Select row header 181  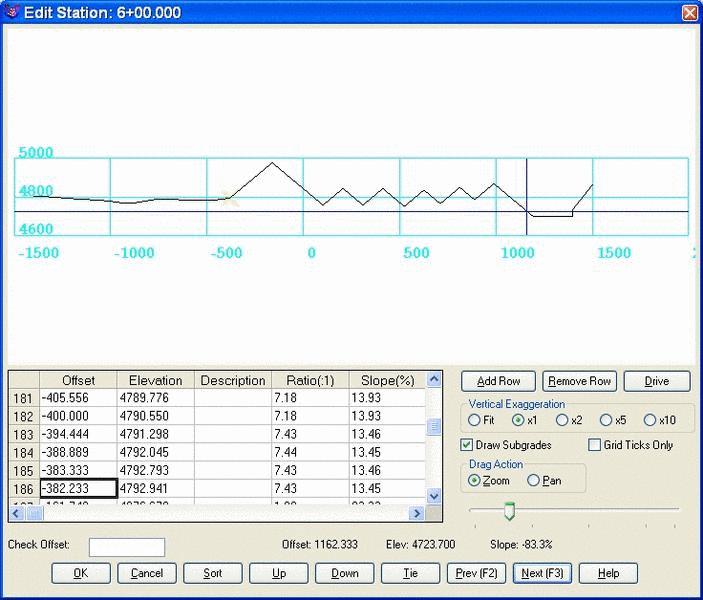24,398
